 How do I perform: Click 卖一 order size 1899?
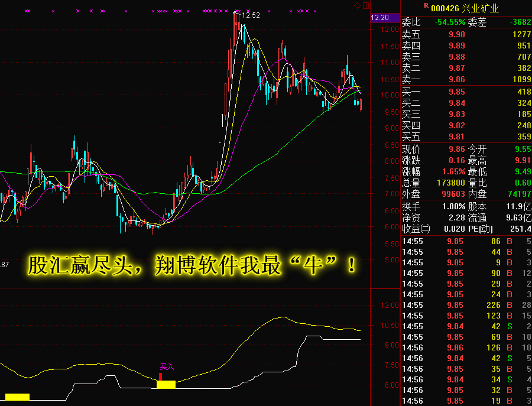(x=522, y=79)
